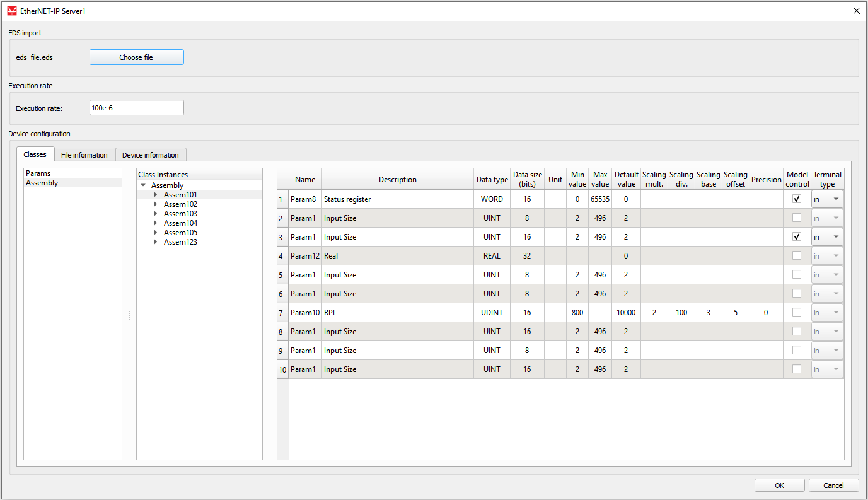Expand the Assem103 instance arrow
This screenshot has width=868, height=500.
156,214
